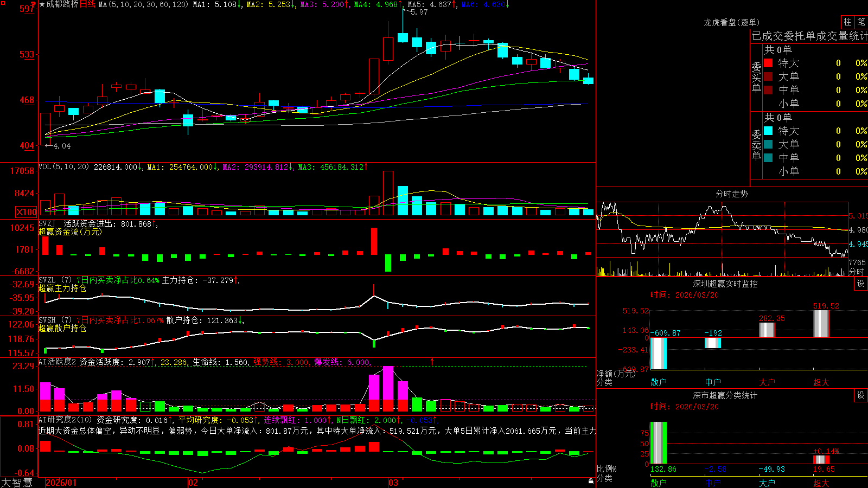
Task: Toggle the lock icon at the chart's bottom-right
Action: (591, 481)
